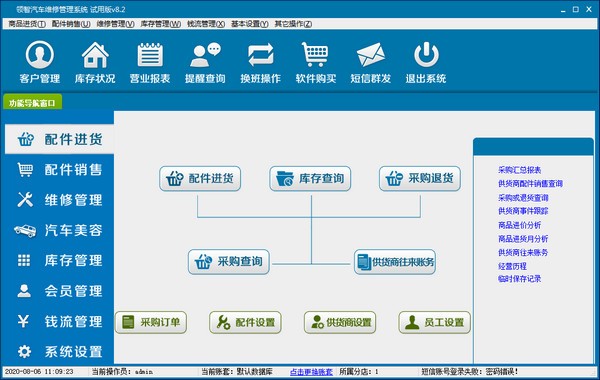
Task: Click the 供货商往来账务 flowchart button
Action: point(395,262)
